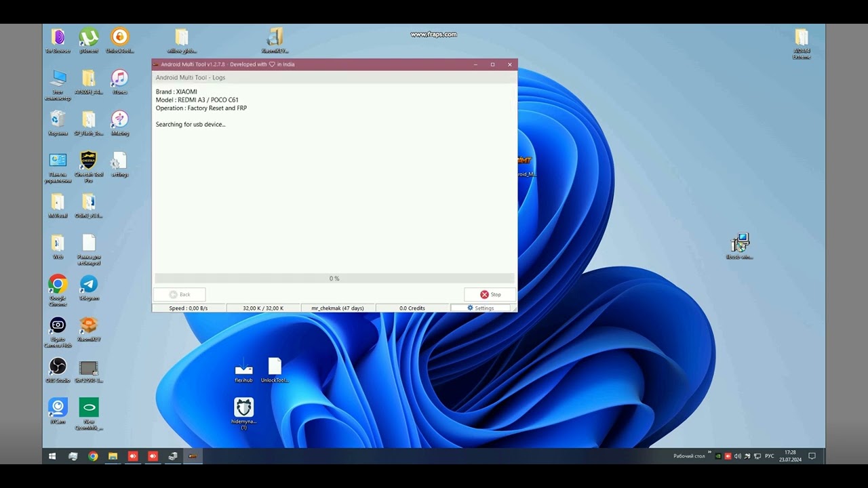Viewport: 868px width, 488px height.
Task: Minimize the Android Multi Tool window
Action: point(475,64)
